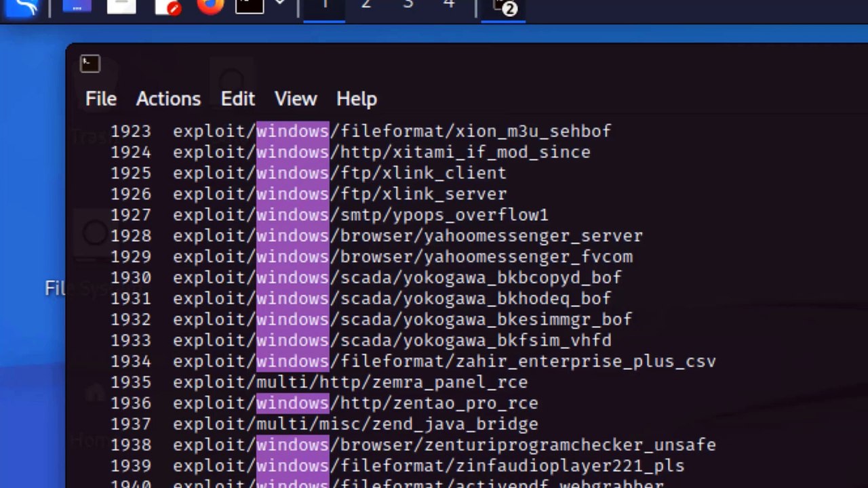The width and height of the screenshot is (868, 488).
Task: Launch Firefox from the top panel
Action: (210, 6)
